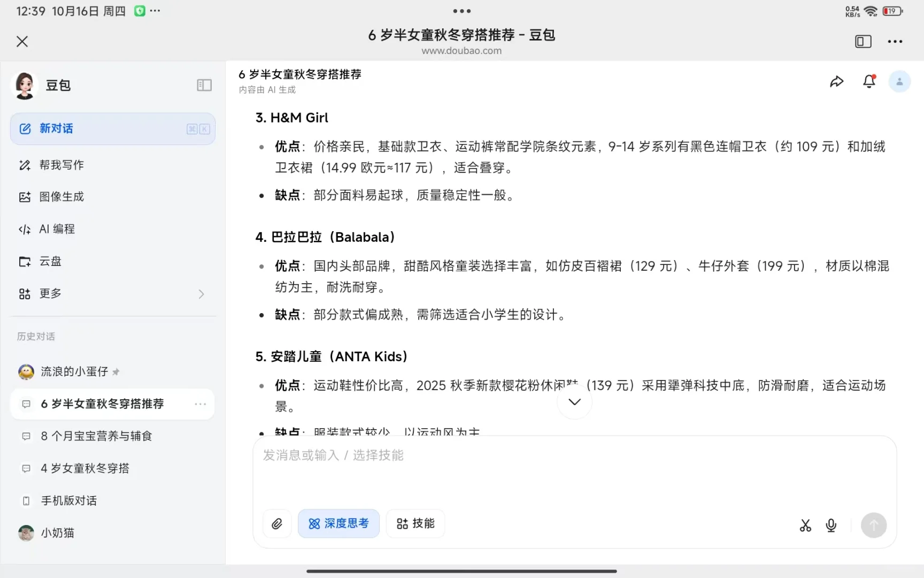Open AI 编程 coding tool
The height and width of the screenshot is (578, 924).
[x=113, y=229]
